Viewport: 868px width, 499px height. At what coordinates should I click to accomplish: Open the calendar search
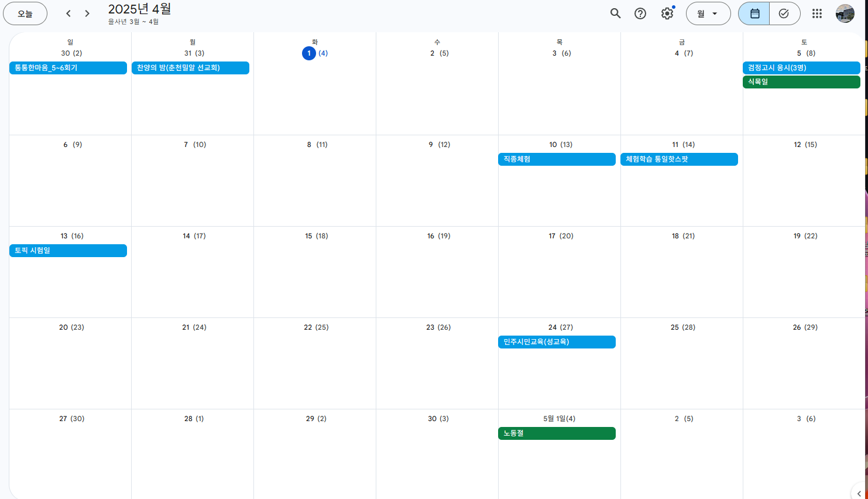click(615, 13)
